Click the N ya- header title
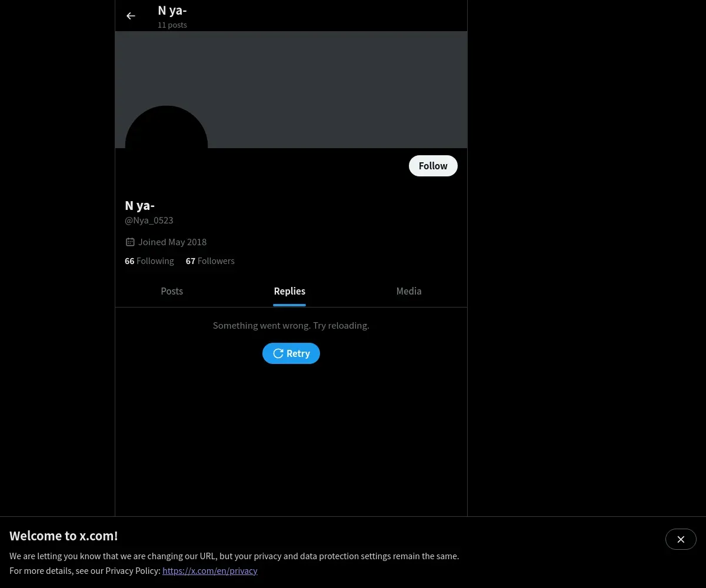Image resolution: width=706 pixels, height=588 pixels. pos(172,10)
